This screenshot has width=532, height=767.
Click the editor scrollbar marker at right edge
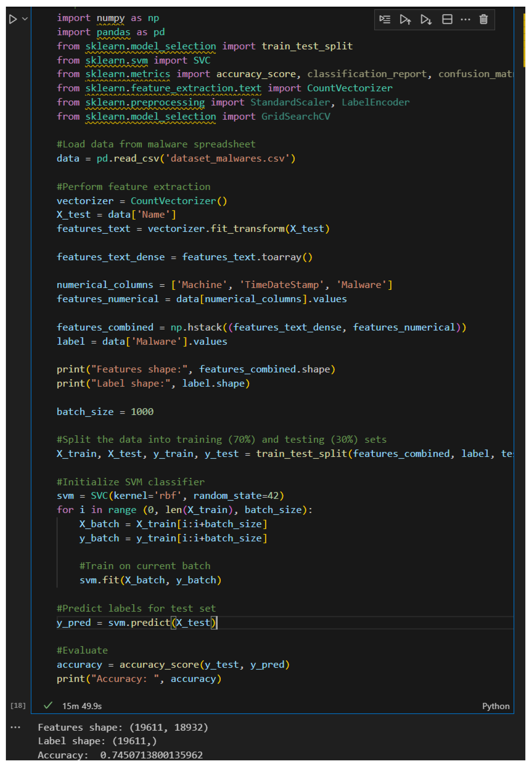coord(524,40)
